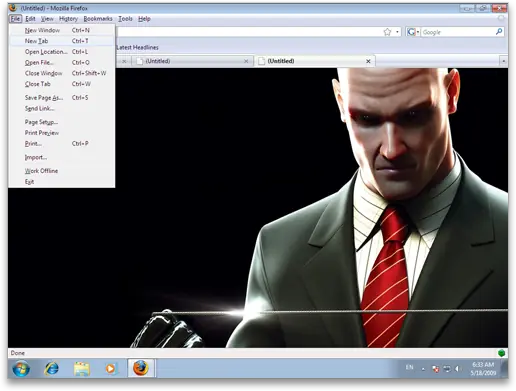Open the Tools menu
Viewport: 516px width, 391px height.
125,19
